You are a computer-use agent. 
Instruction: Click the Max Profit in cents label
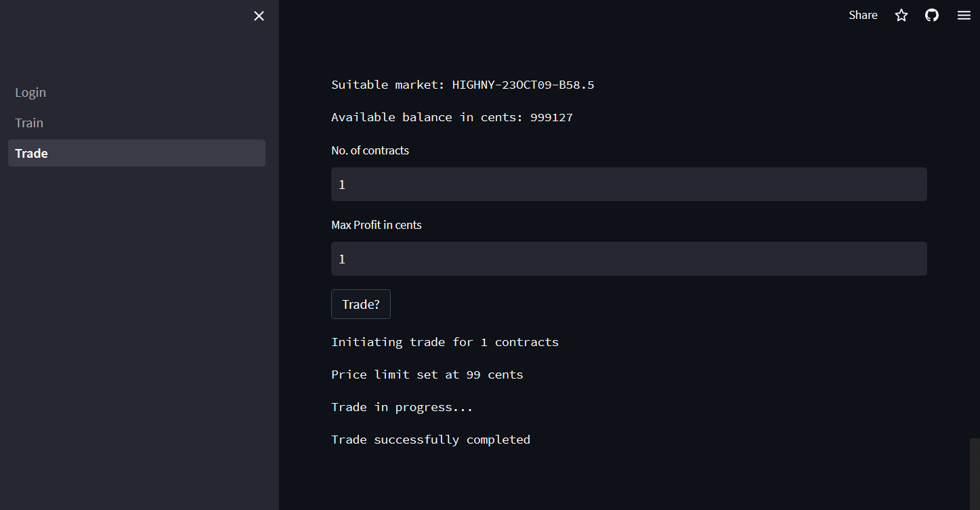click(377, 225)
